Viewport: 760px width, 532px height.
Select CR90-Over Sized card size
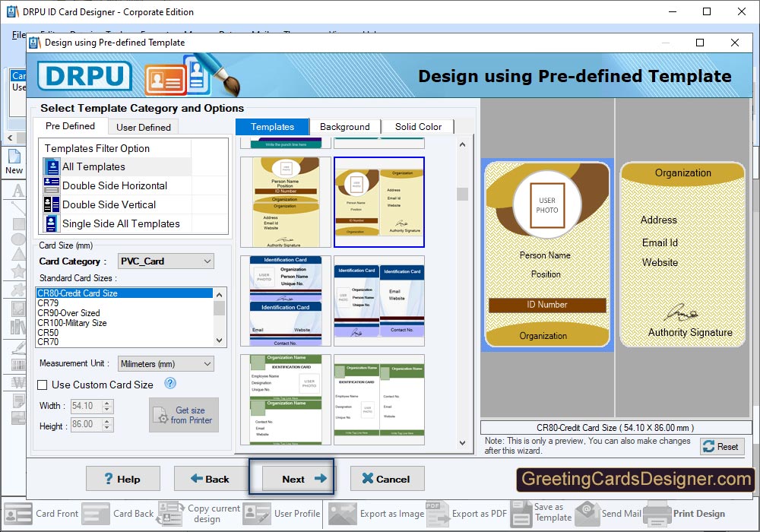coord(124,313)
